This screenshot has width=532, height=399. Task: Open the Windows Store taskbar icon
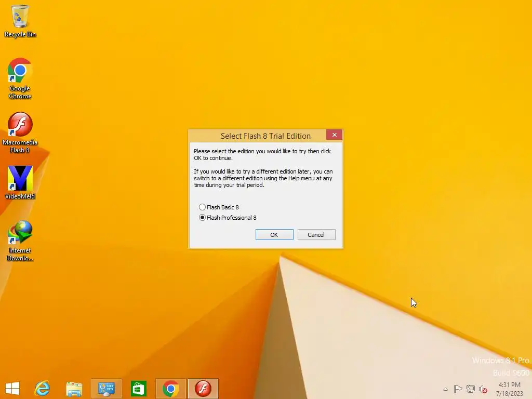click(x=138, y=389)
